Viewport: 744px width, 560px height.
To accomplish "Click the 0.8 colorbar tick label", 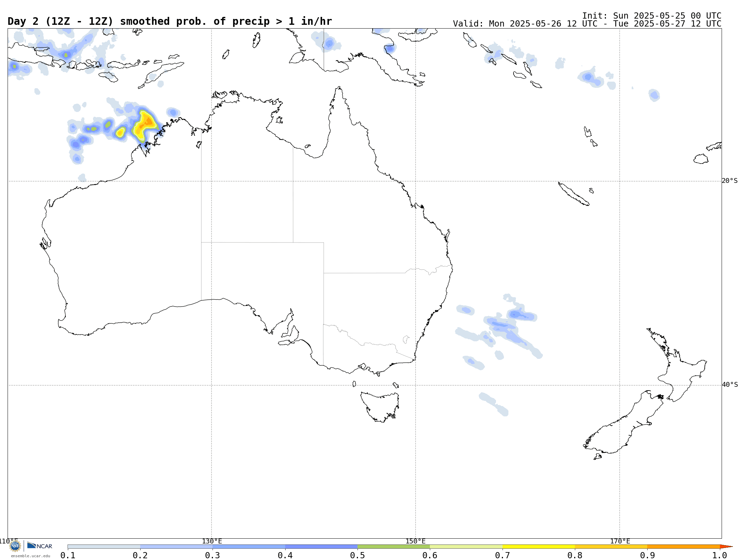I will tap(575, 556).
